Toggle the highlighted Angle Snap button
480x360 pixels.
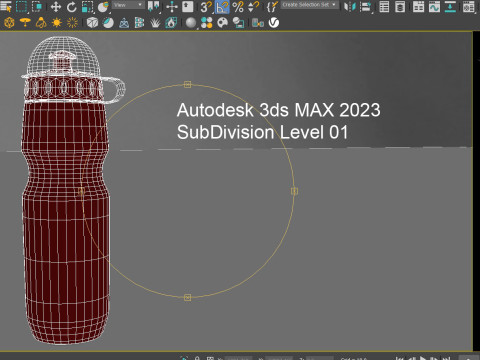coord(222,6)
